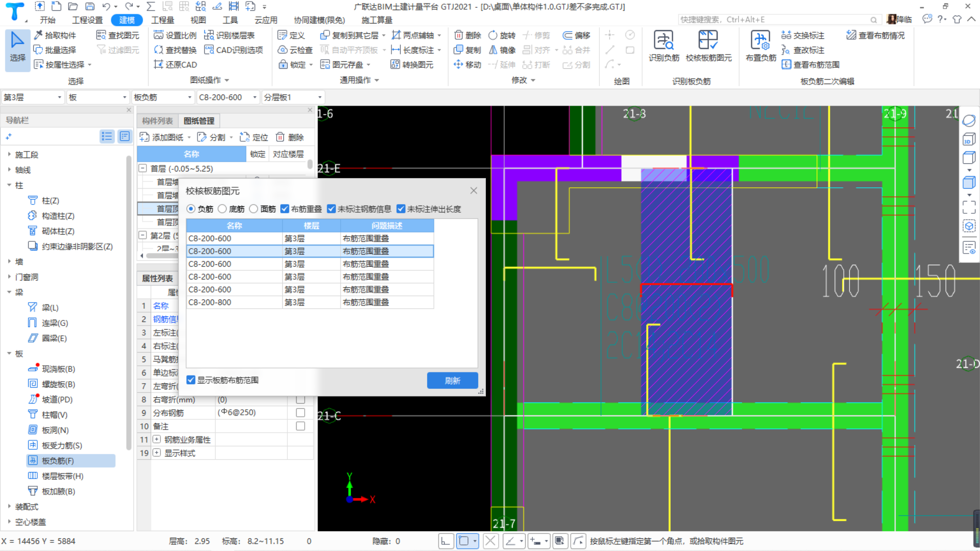
Task: Open the 工程设置 ribbon tab
Action: (x=87, y=20)
